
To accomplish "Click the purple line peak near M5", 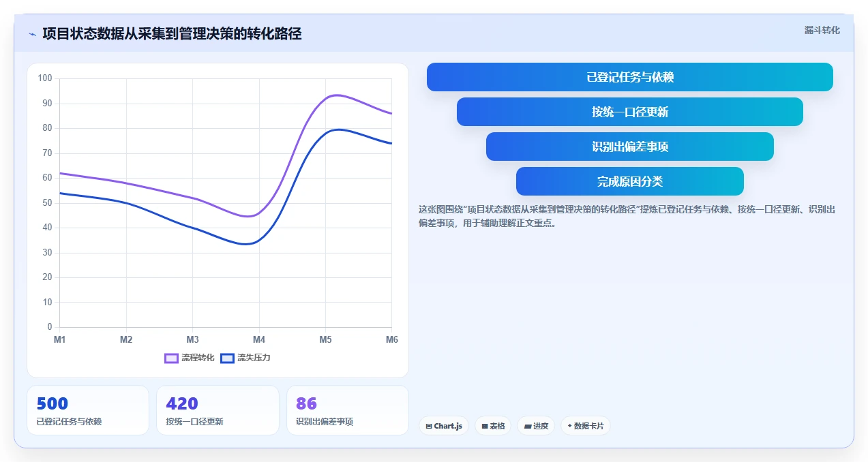I will tap(336, 95).
